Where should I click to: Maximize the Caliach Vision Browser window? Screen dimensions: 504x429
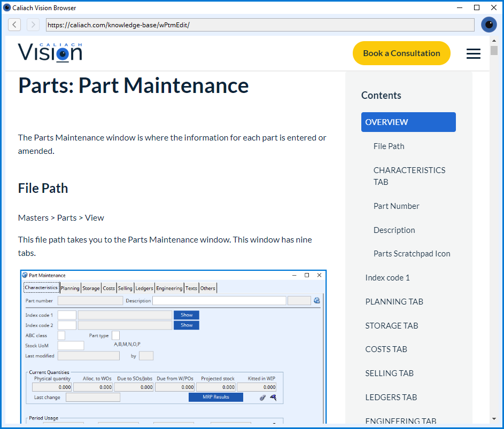coord(477,7)
